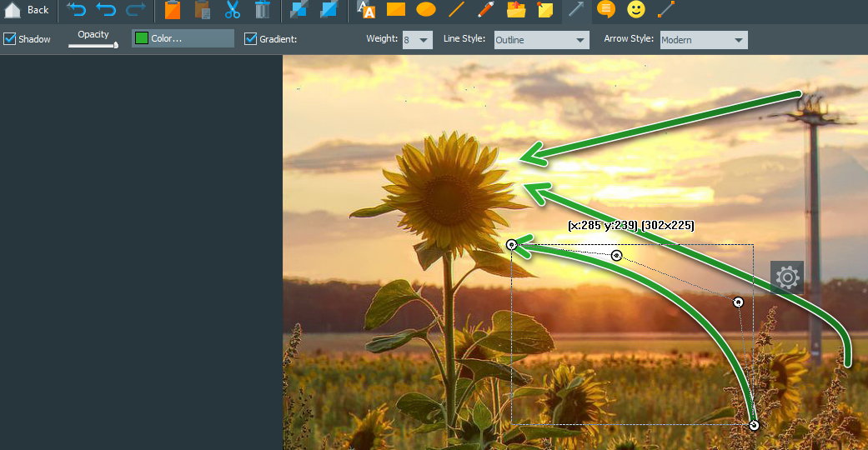Toggle the Gradient checkbox
868x450 pixels.
pyautogui.click(x=251, y=39)
